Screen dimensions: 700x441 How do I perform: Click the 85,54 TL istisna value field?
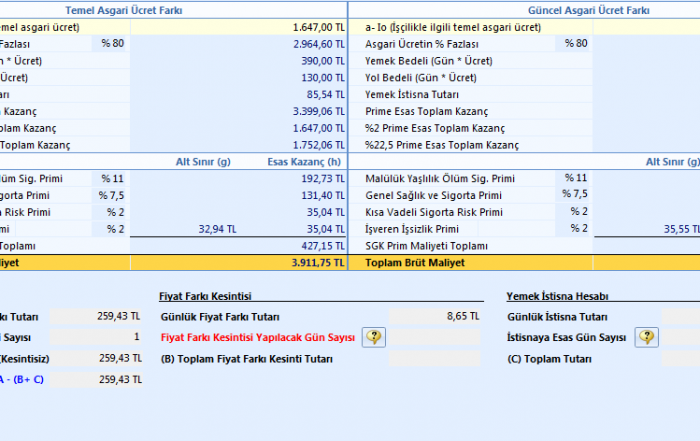point(238,95)
